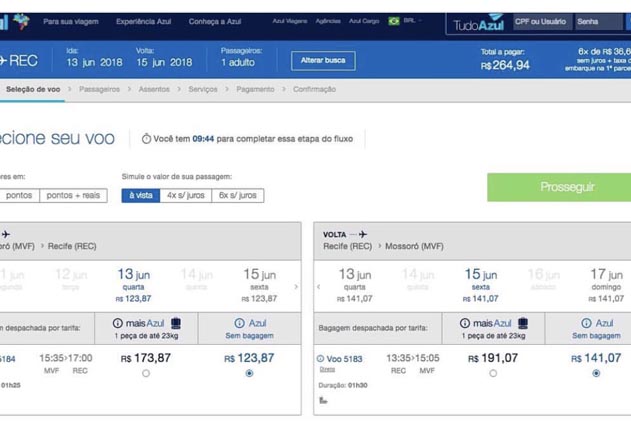Click the Azul Brazil map logo
This screenshot has height=425, width=631.
pos(21,21)
